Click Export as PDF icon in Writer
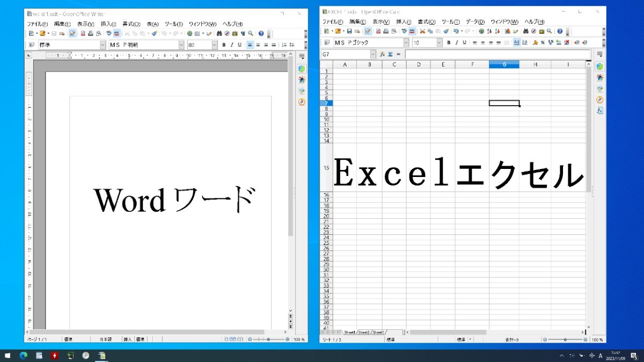Screen dimensions: 644x362 click(x=83, y=33)
